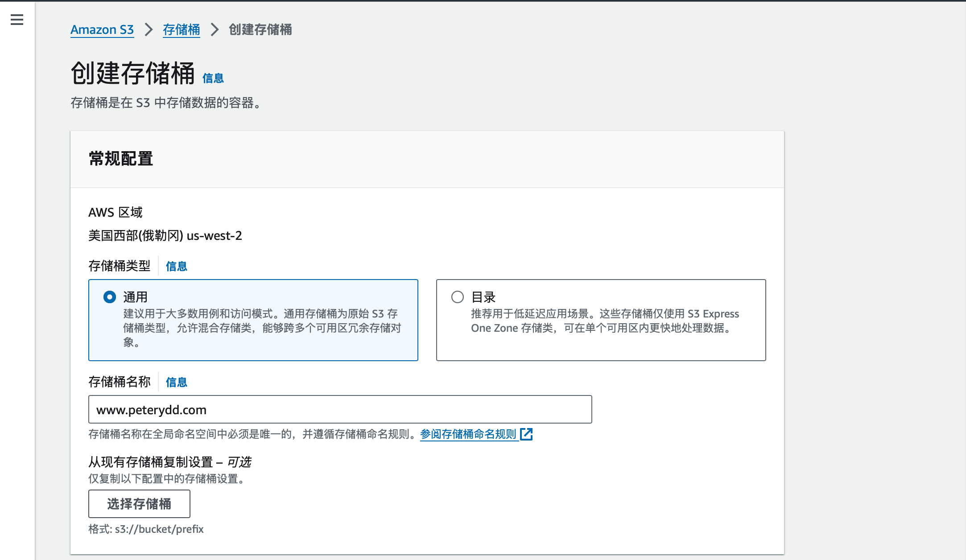
Task: Open the hamburger side navigation menu
Action: click(17, 20)
